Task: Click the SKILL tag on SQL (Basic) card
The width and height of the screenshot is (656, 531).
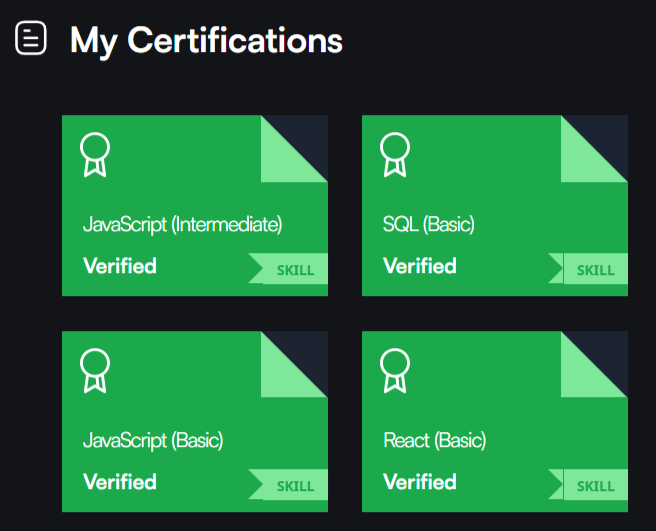Action: click(x=589, y=269)
